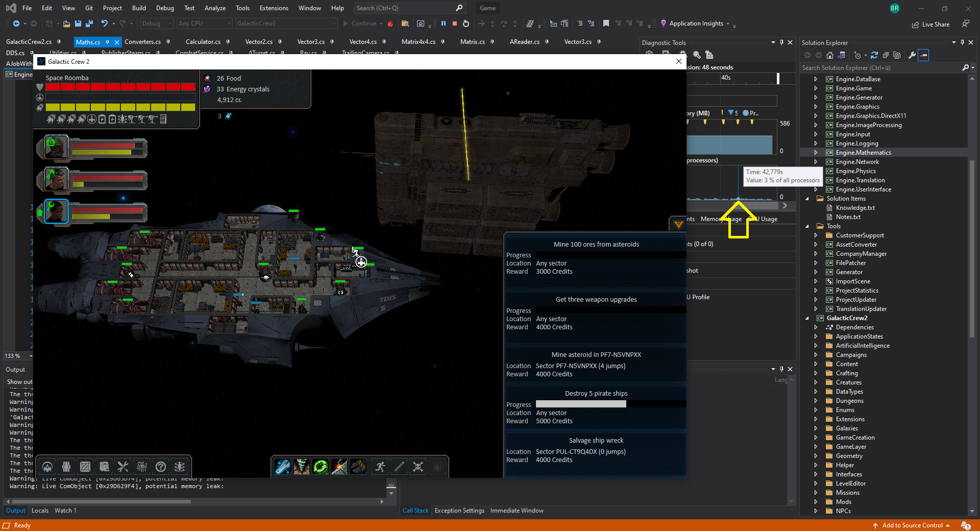Screen dimensions: 980x531
Task: Open the Any CPU platform dropdown
Action: click(x=204, y=23)
